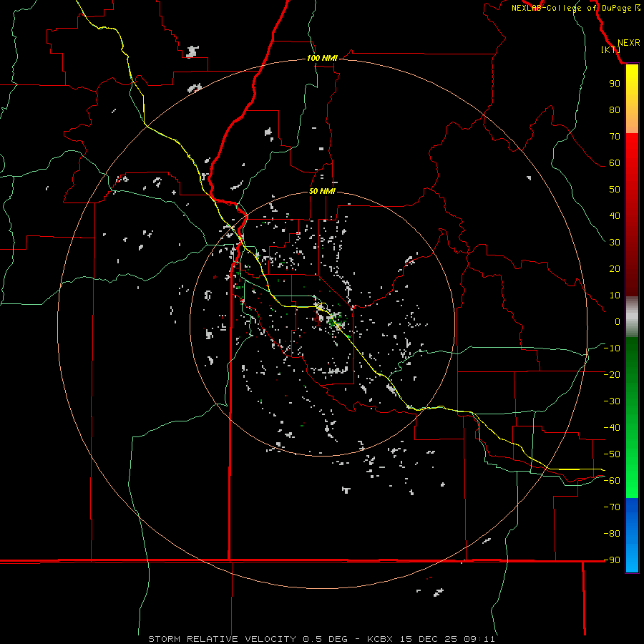Click the positive 50 scale value
Image resolution: width=644 pixels, height=644 pixels.
coord(615,190)
